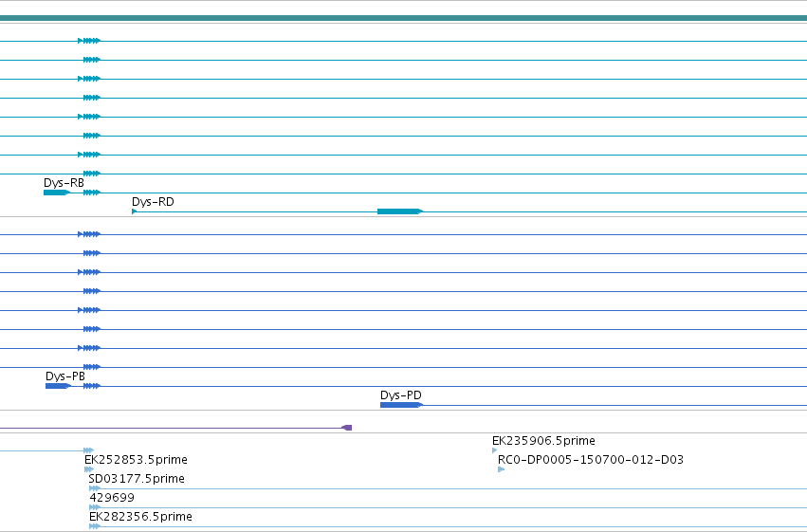Select the Dys-RB transcript label
The image size is (807, 532).
[64, 183]
